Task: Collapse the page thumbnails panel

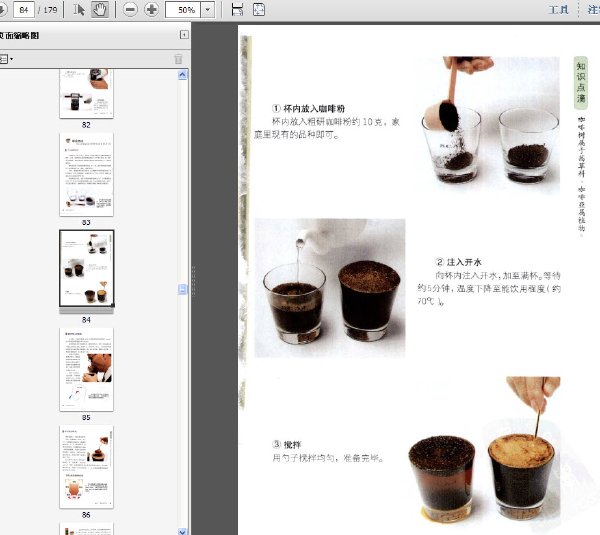Action: 184,35
